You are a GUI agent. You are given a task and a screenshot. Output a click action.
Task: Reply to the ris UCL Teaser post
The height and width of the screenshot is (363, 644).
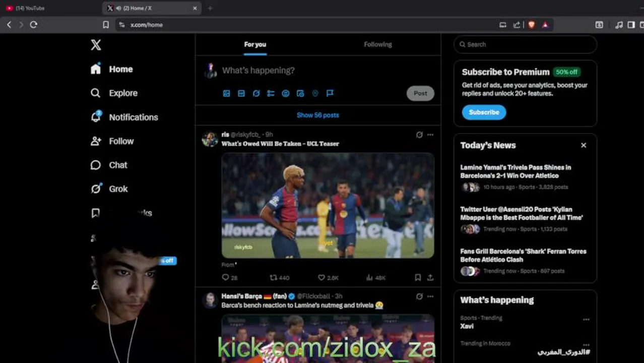click(229, 277)
